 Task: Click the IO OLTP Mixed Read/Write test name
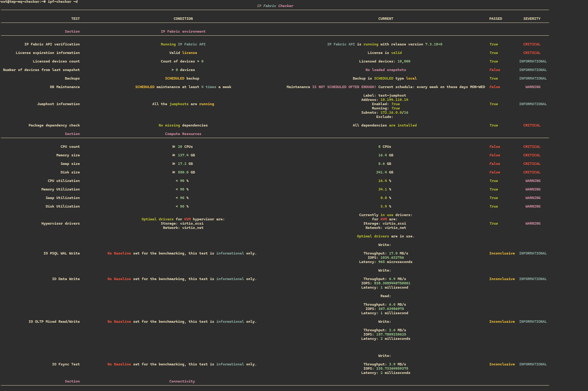pos(54,322)
